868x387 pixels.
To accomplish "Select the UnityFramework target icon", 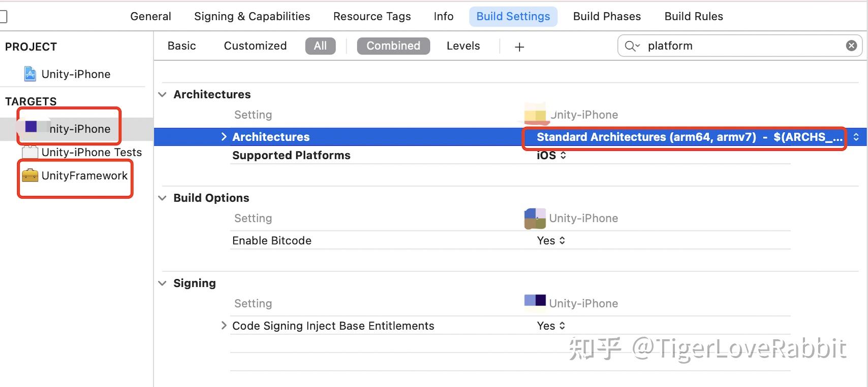I will 30,176.
